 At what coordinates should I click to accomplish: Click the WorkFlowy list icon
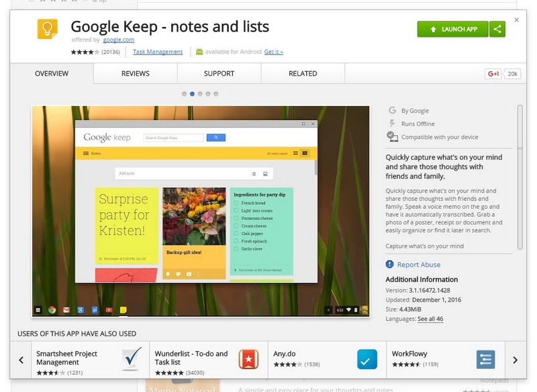pyautogui.click(x=485, y=360)
